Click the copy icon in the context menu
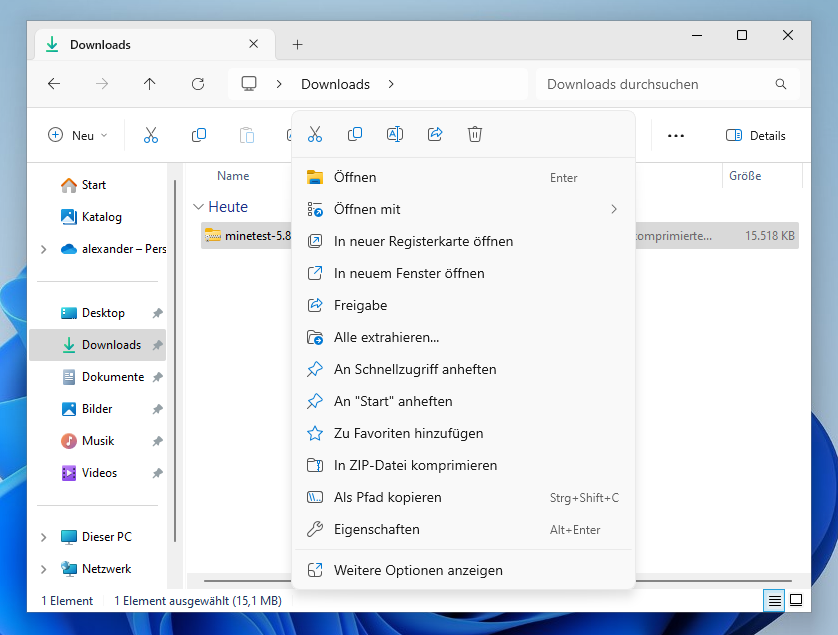 point(355,134)
